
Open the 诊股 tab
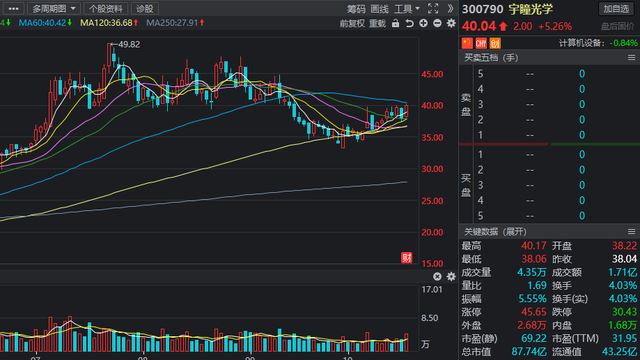click(144, 9)
